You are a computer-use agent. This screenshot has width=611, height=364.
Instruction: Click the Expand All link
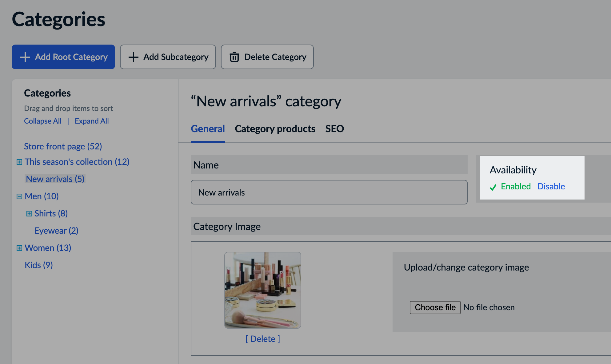coord(91,121)
